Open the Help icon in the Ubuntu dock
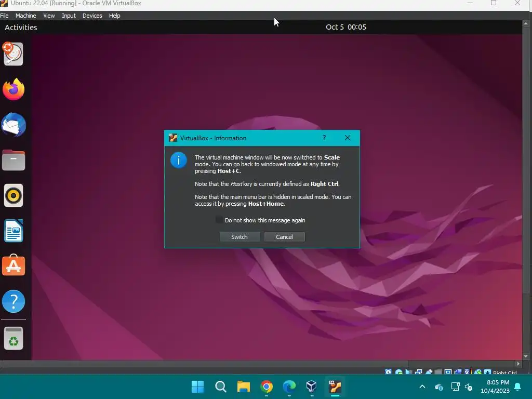Image resolution: width=532 pixels, height=399 pixels. tap(14, 301)
